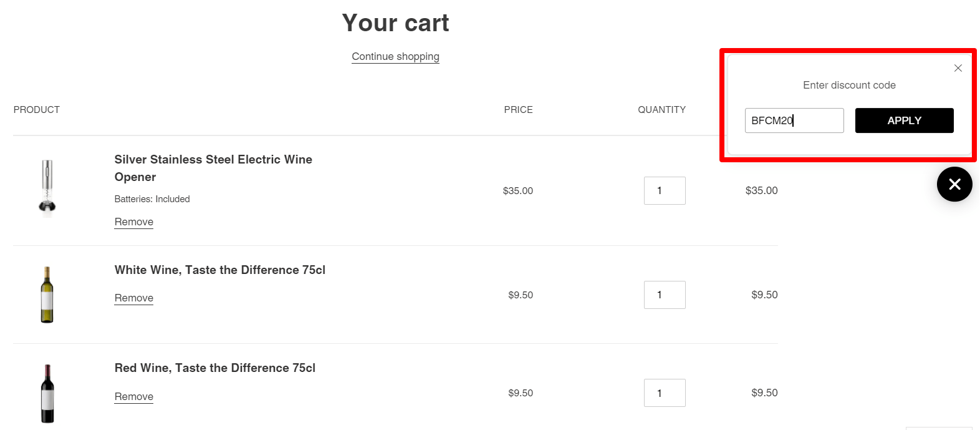980x430 pixels.
Task: Close the discount code popup
Action: click(x=958, y=68)
